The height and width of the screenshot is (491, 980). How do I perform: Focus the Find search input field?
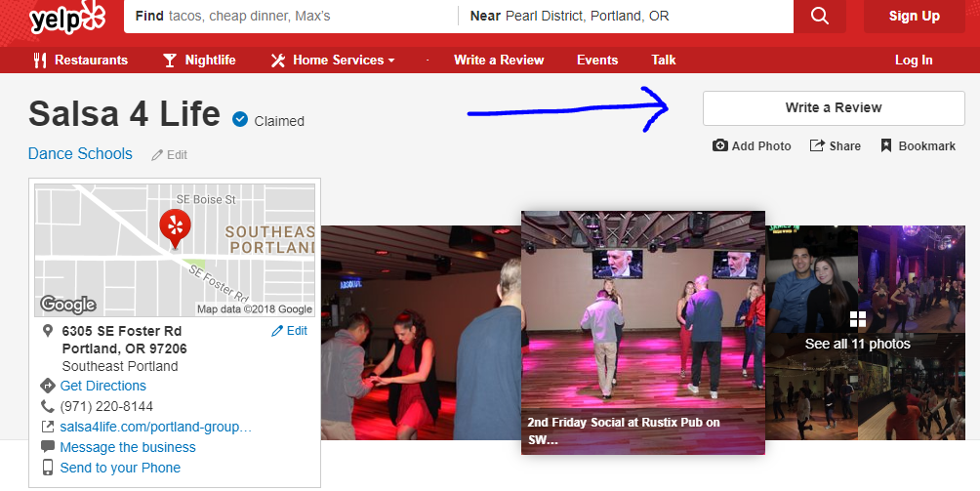291,17
